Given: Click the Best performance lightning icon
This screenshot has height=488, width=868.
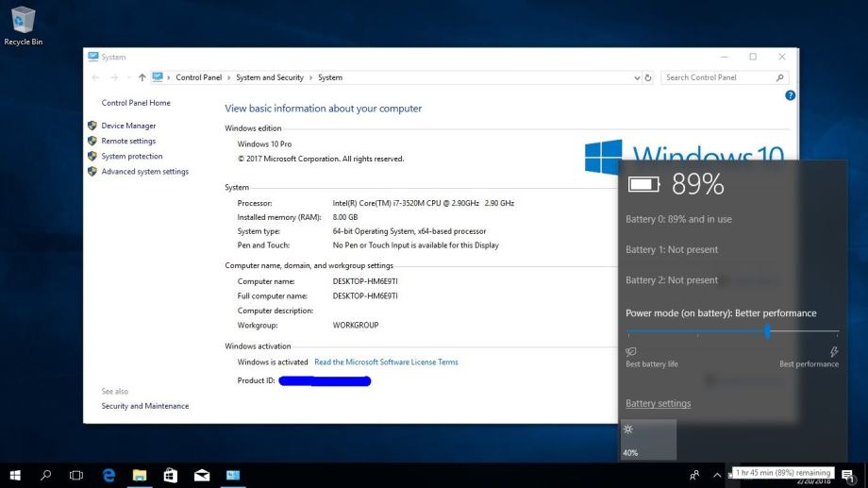Looking at the screenshot, I should pos(834,352).
